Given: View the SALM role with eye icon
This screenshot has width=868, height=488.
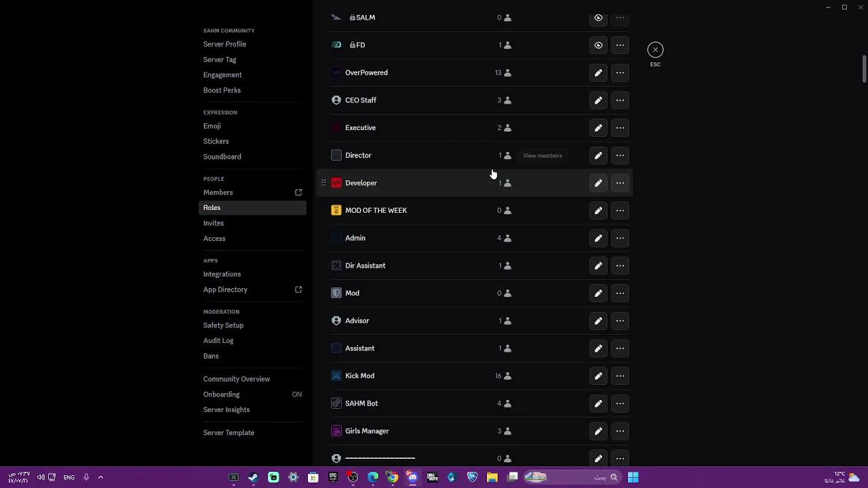Looking at the screenshot, I should tap(598, 18).
